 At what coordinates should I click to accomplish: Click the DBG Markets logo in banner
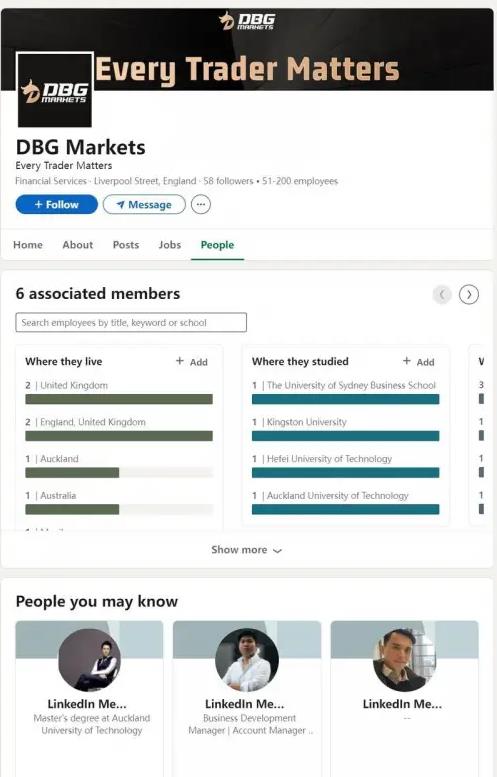(247, 21)
